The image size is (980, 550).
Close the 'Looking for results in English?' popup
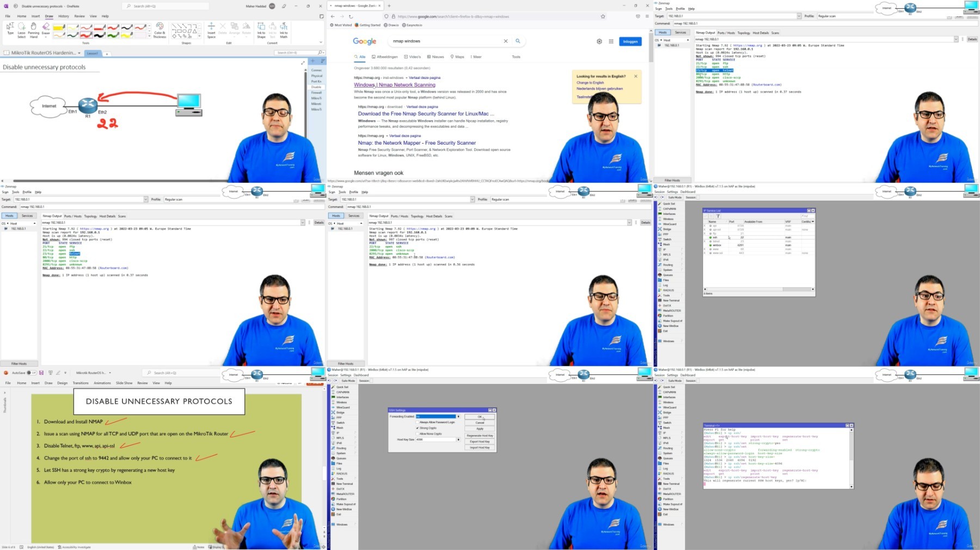(x=635, y=76)
